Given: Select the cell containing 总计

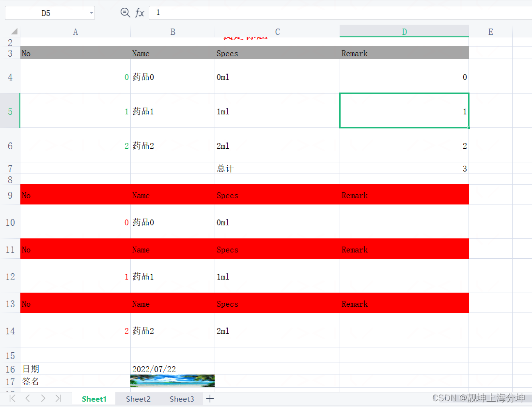Looking at the screenshot, I should [277, 168].
